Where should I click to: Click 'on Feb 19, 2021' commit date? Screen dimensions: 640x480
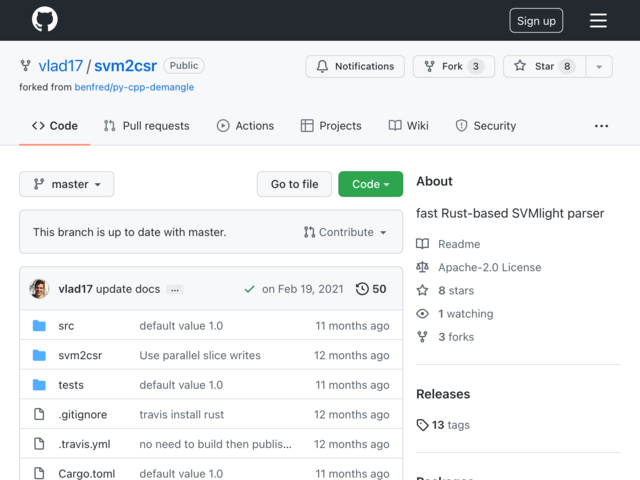point(302,289)
